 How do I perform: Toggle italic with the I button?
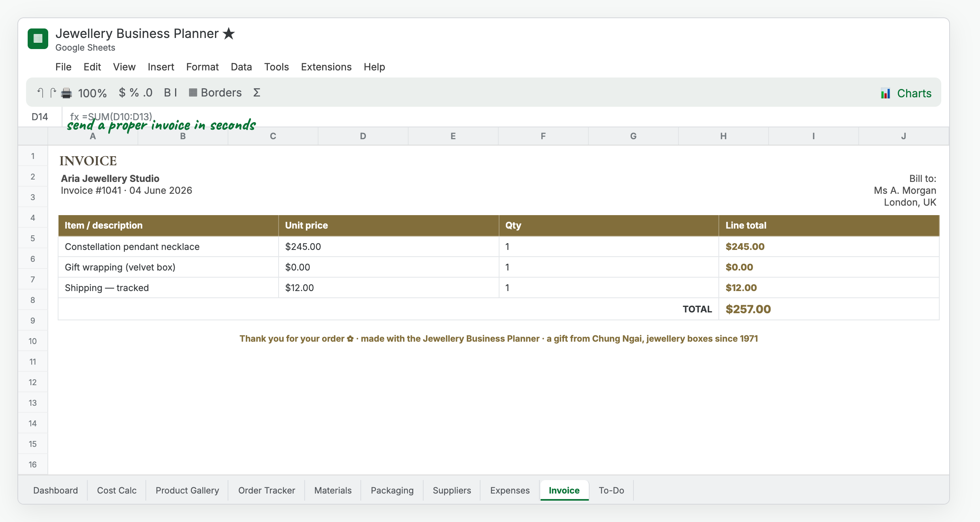point(175,93)
